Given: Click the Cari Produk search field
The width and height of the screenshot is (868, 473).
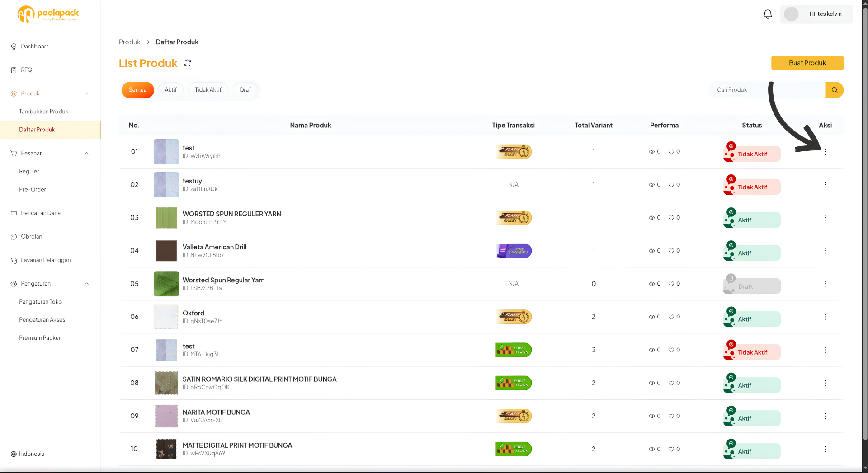Looking at the screenshot, I should 766,90.
